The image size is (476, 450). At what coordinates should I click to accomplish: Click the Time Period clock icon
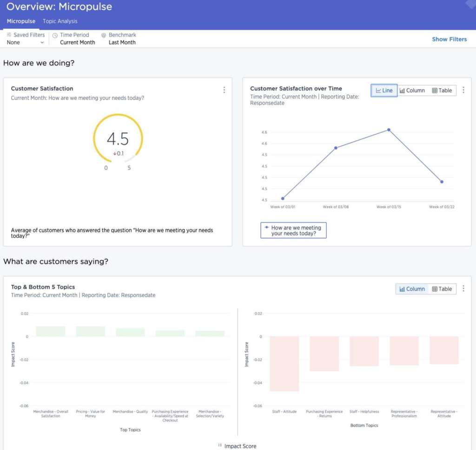(55, 35)
